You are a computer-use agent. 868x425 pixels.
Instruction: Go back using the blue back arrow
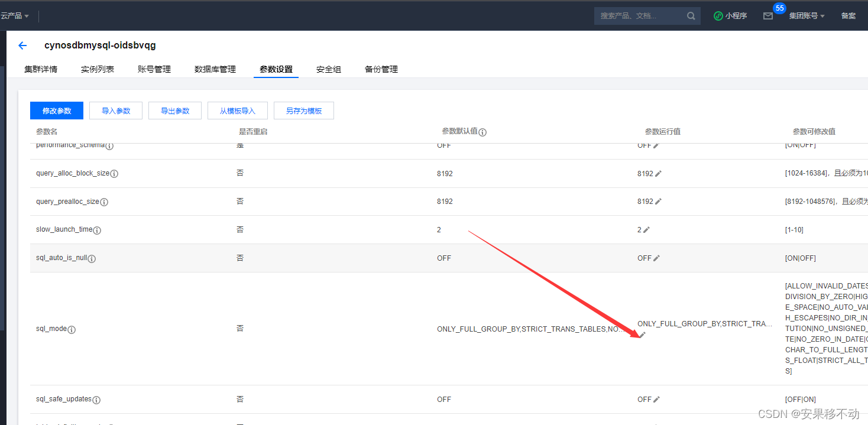pos(22,45)
